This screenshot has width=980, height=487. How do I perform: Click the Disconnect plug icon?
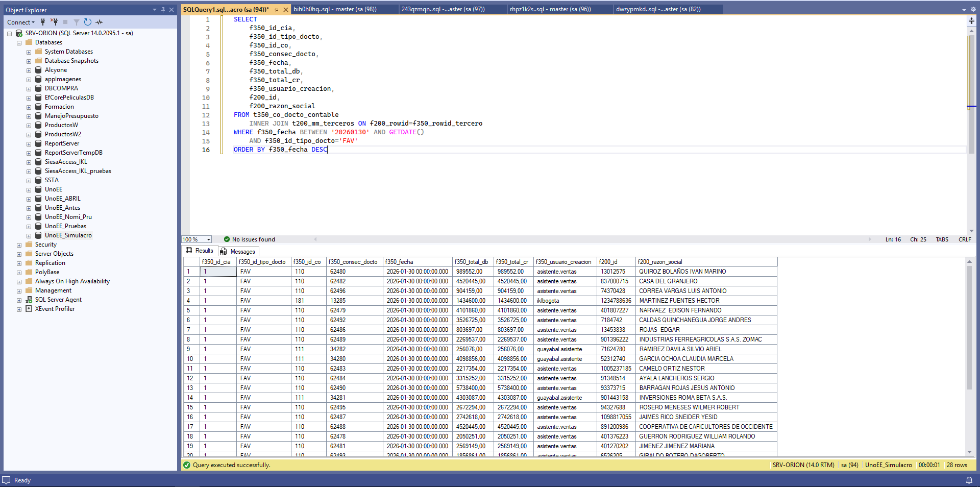[54, 22]
